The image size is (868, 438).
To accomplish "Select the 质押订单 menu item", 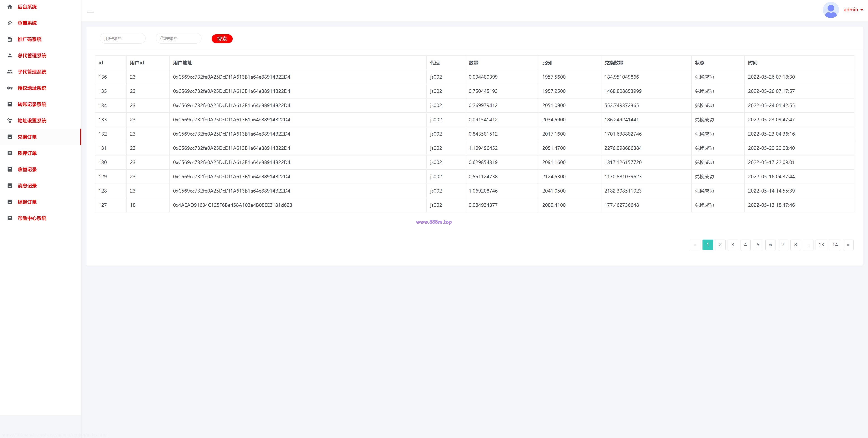I will point(40,153).
